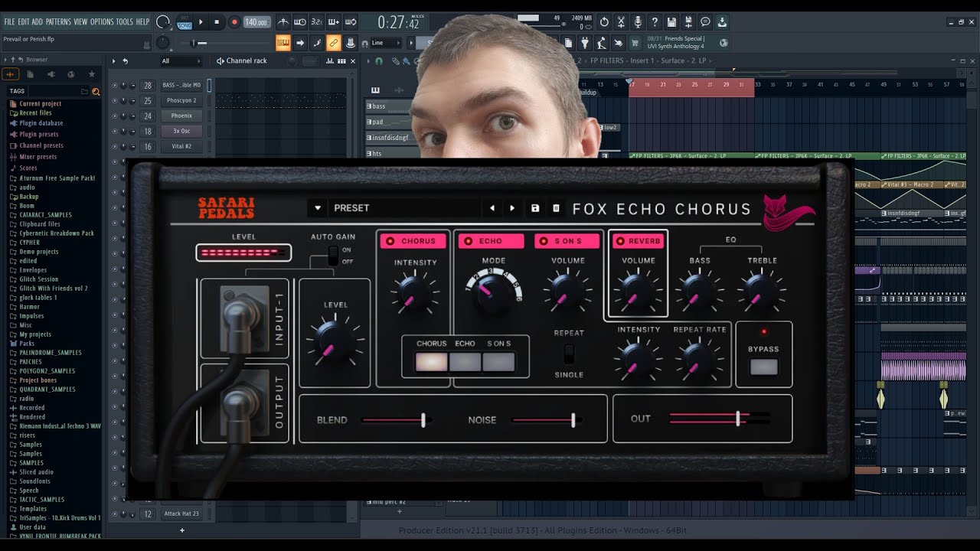This screenshot has width=980, height=551.
Task: Toggle the REVERB effect button
Action: point(638,241)
